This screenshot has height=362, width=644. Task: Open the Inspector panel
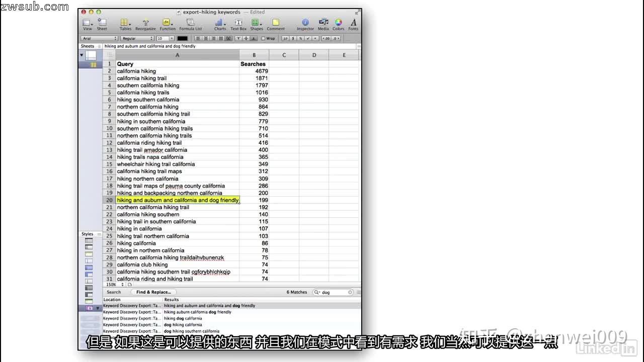point(305,23)
